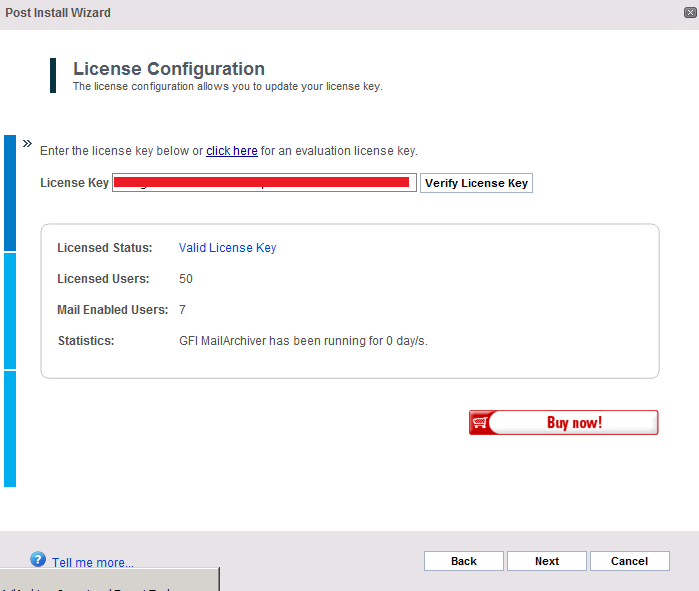699x591 pixels.
Task: Cancel the post install wizard
Action: (x=629, y=561)
